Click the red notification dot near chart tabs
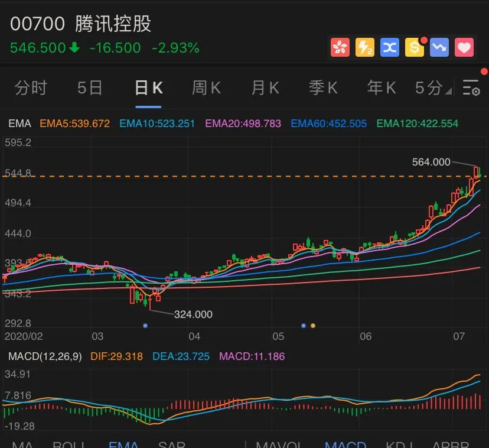 pos(485,70)
